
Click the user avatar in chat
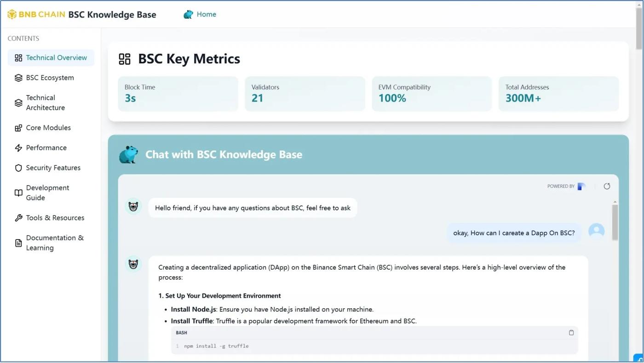597,231
